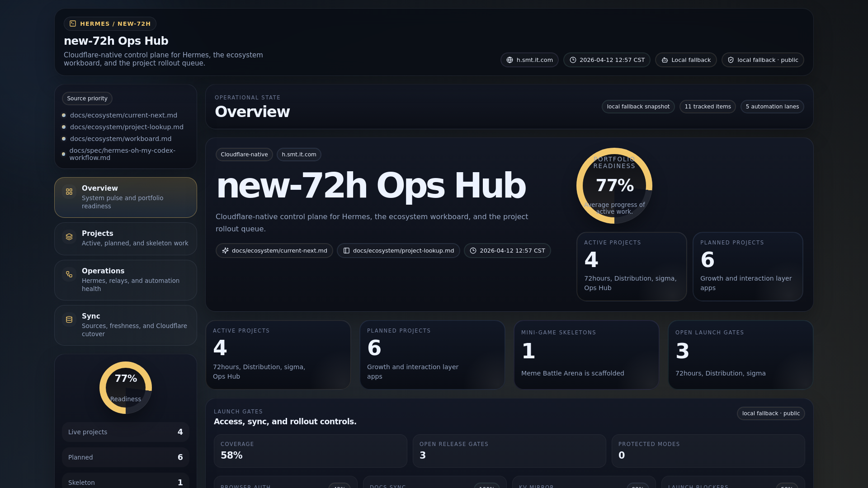The image size is (868, 488).
Task: Click the Local fallback header chip
Action: click(686, 60)
